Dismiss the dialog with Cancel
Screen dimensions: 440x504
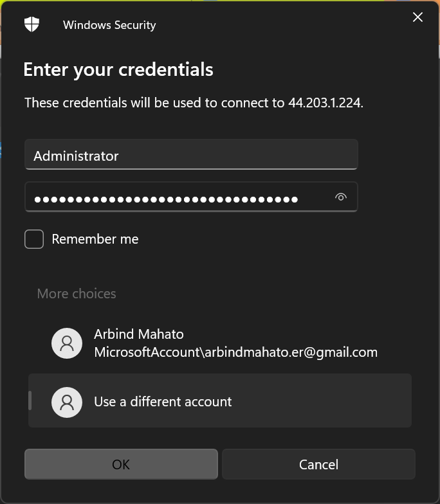[x=318, y=464]
